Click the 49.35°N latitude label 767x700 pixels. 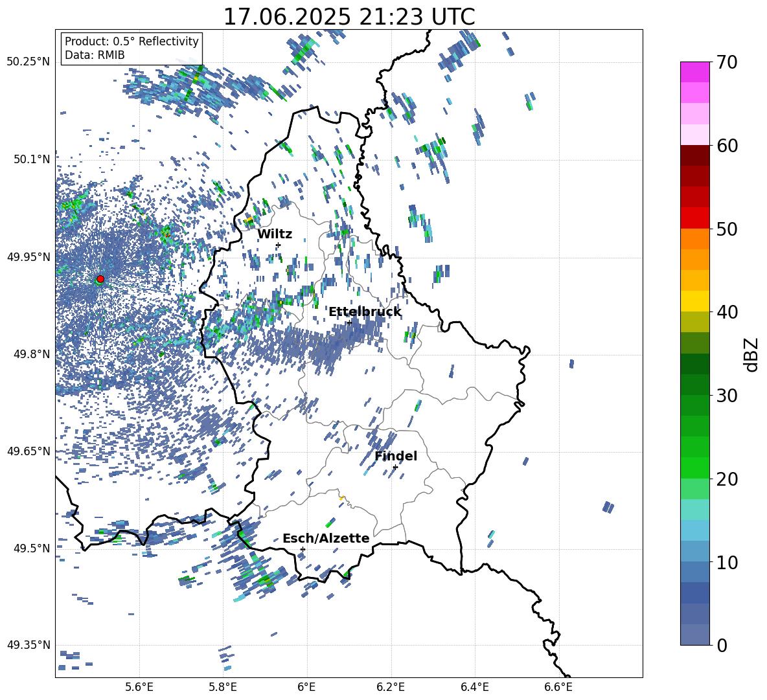29,645
